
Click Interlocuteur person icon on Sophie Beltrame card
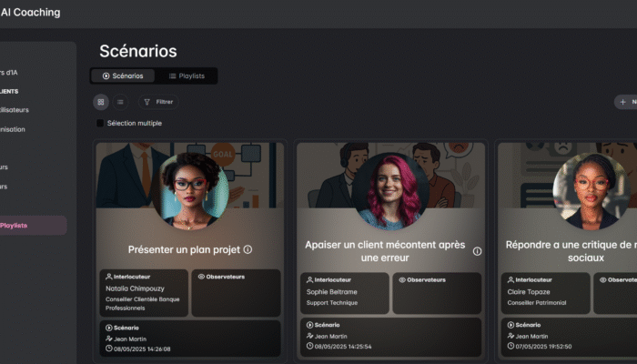tap(310, 279)
